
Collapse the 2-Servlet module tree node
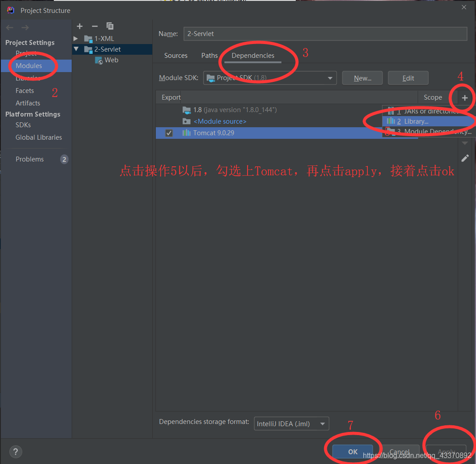coord(76,49)
